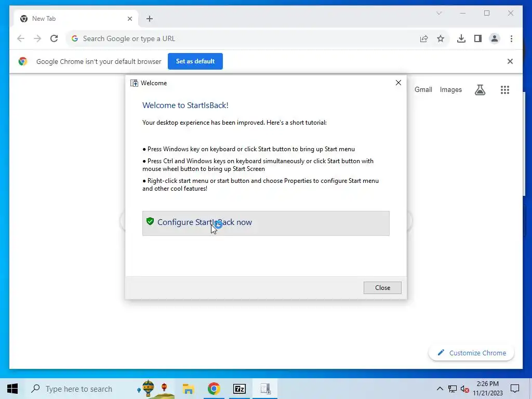Dismiss the default browser notification bar

click(x=510, y=61)
